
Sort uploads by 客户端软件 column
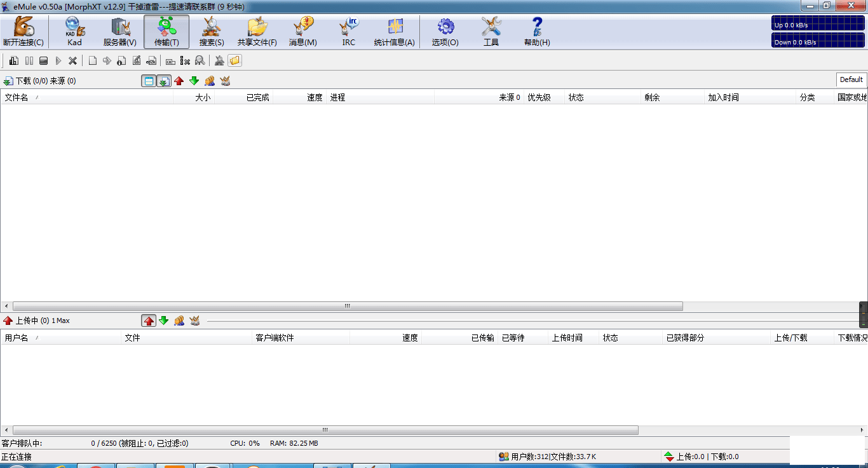click(x=301, y=338)
